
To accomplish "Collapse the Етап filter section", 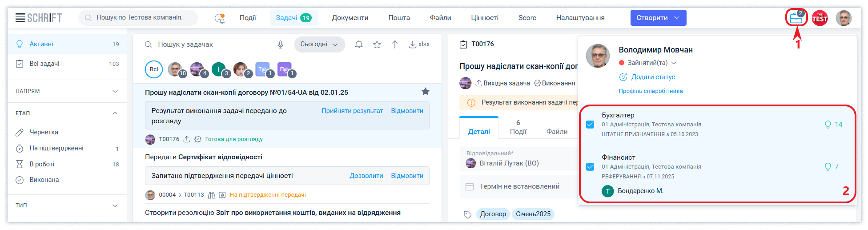I will tap(115, 113).
